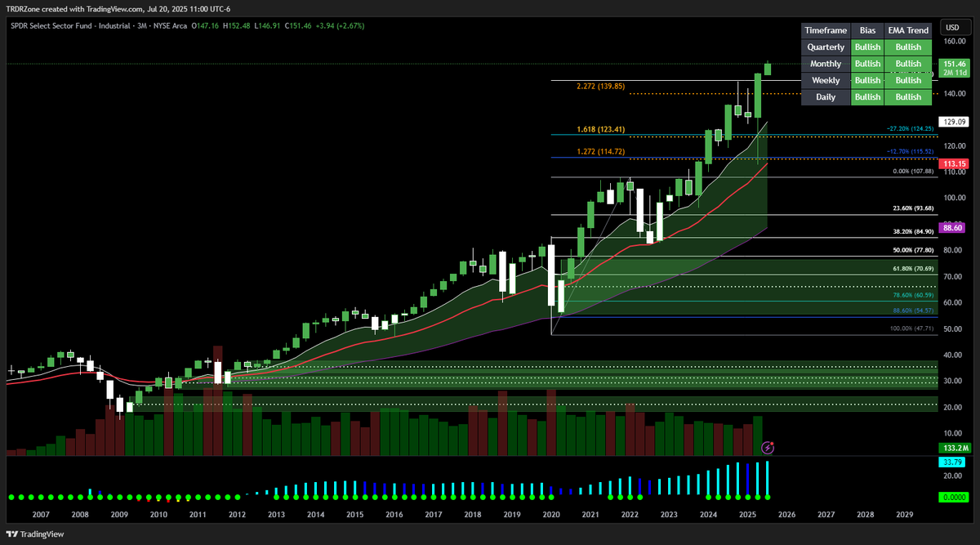Click the 100.00% (47.71) Fibonacci label
This screenshot has height=545, width=980.
point(912,328)
